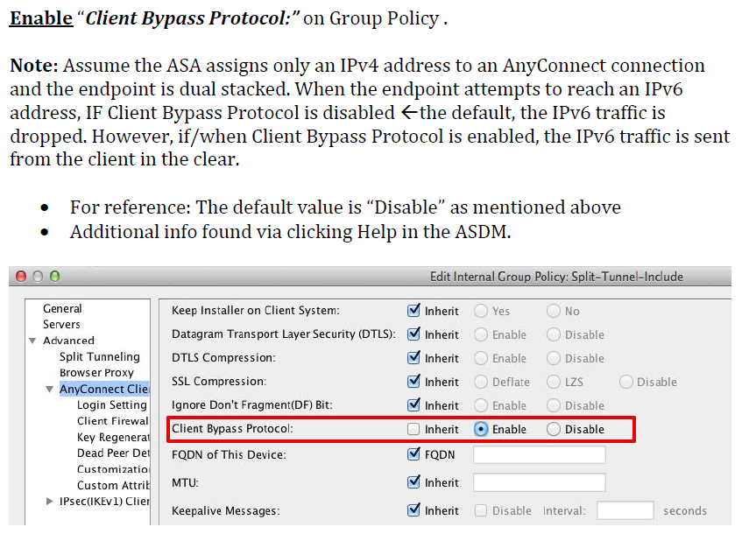Screen dimensions: 756x541
Task: Uncheck Inherit for SSL Compression
Action: click(413, 382)
